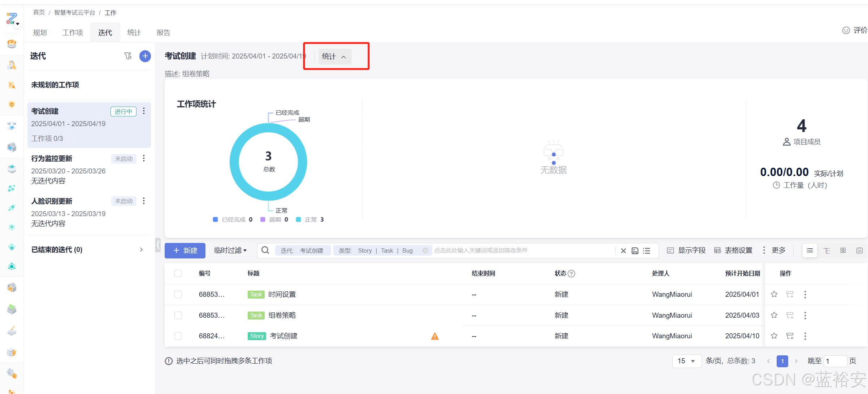This screenshot has height=394, width=868.
Task: Click warning triangle on 考试创建 story
Action: 435,336
